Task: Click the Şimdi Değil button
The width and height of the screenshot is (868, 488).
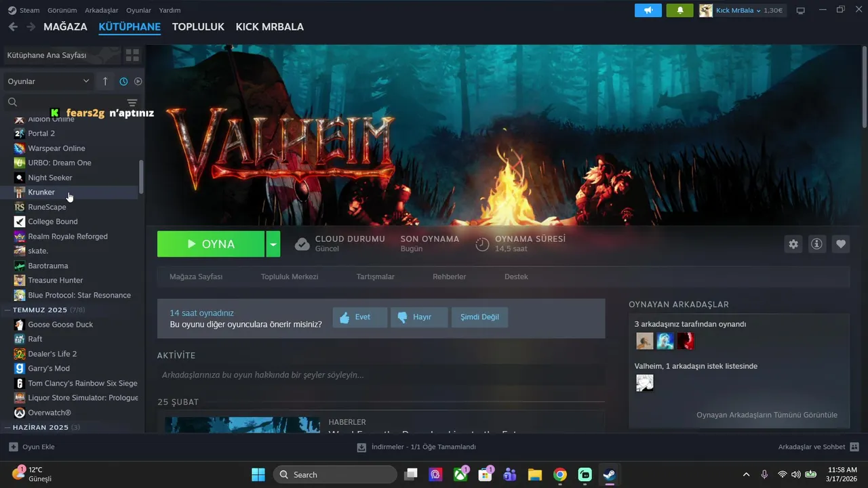Action: (x=479, y=317)
